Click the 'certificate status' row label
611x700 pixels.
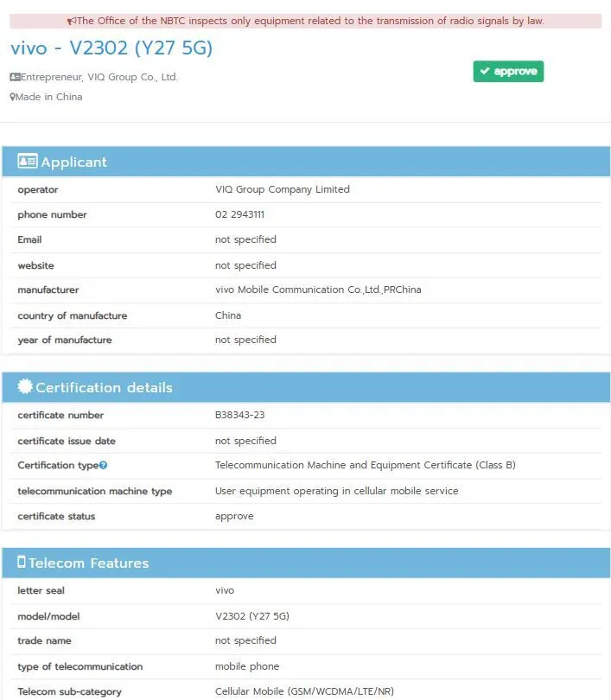(x=56, y=517)
